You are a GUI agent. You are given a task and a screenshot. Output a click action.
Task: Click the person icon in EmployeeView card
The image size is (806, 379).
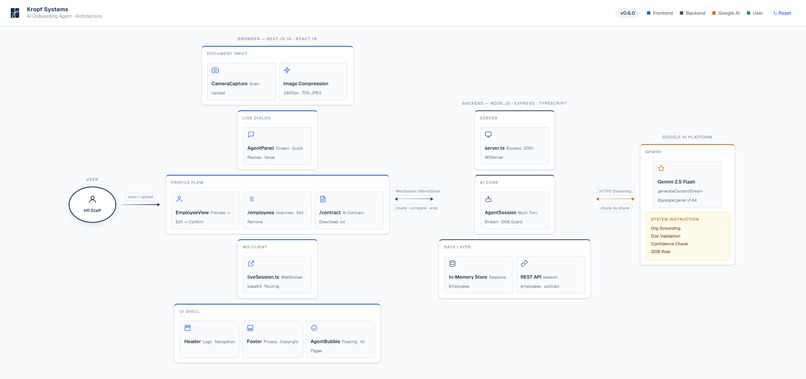[179, 199]
